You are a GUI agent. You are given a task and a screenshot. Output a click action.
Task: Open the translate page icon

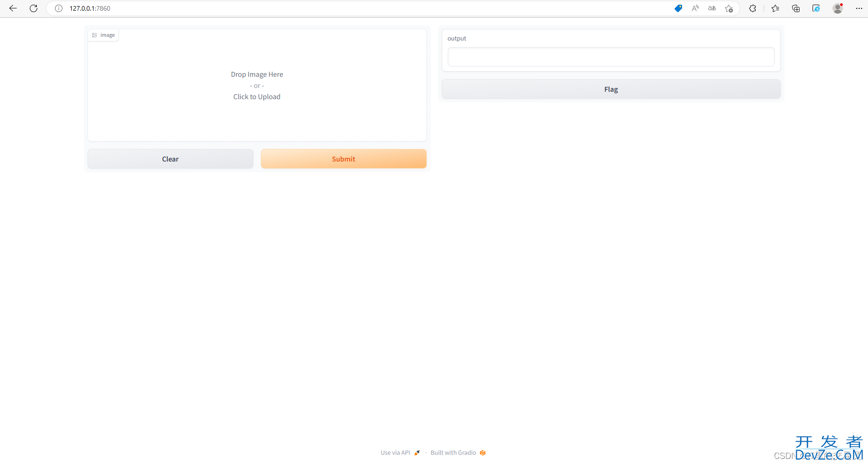(712, 8)
